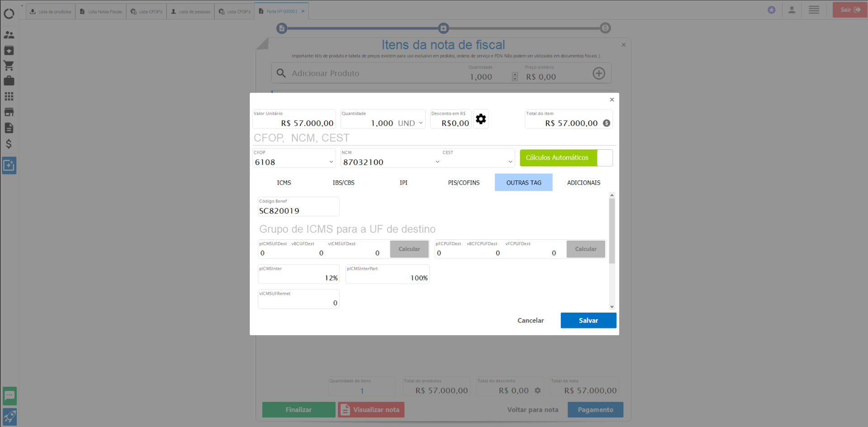The height and width of the screenshot is (427, 868).
Task: Open the people icon in left sidebar
Action: (9, 35)
